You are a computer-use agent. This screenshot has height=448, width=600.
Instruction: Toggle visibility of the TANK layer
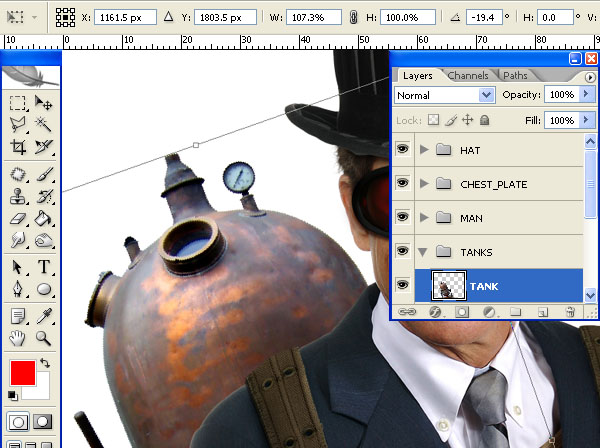click(402, 285)
